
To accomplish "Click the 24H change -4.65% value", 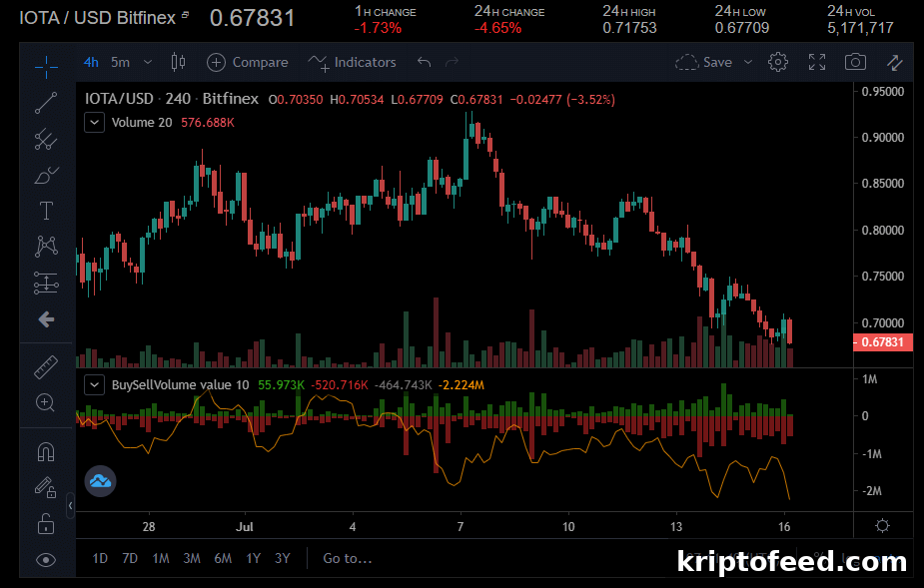I will click(497, 28).
